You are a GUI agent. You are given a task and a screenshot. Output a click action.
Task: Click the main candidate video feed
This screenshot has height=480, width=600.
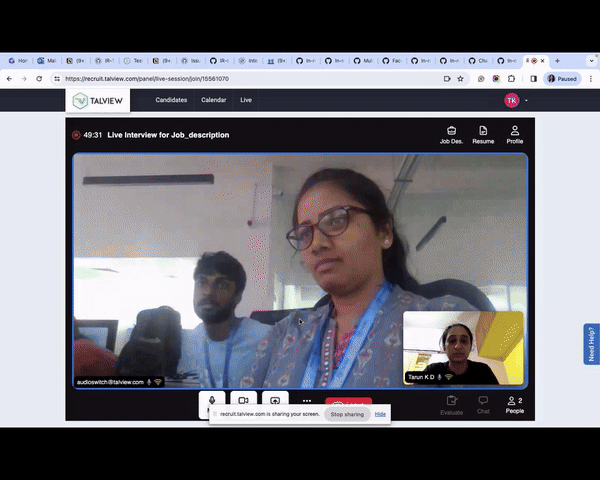(x=300, y=271)
